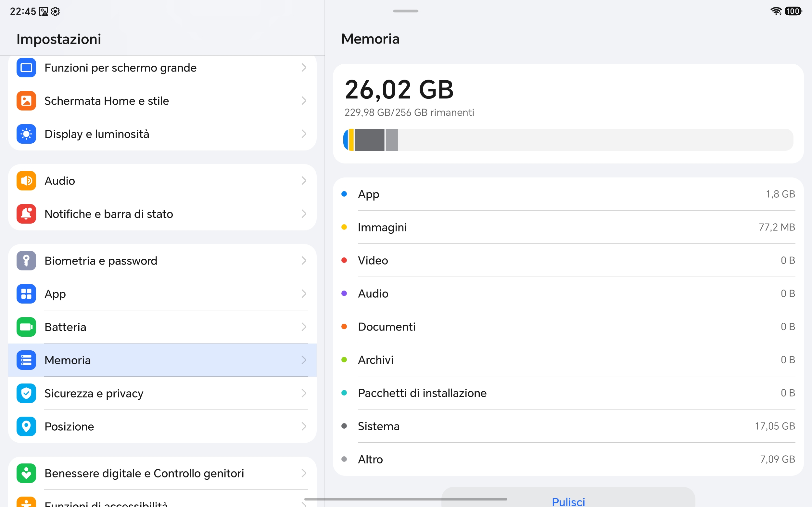
Task: Open Notifiche e barra di stato
Action: point(162,214)
